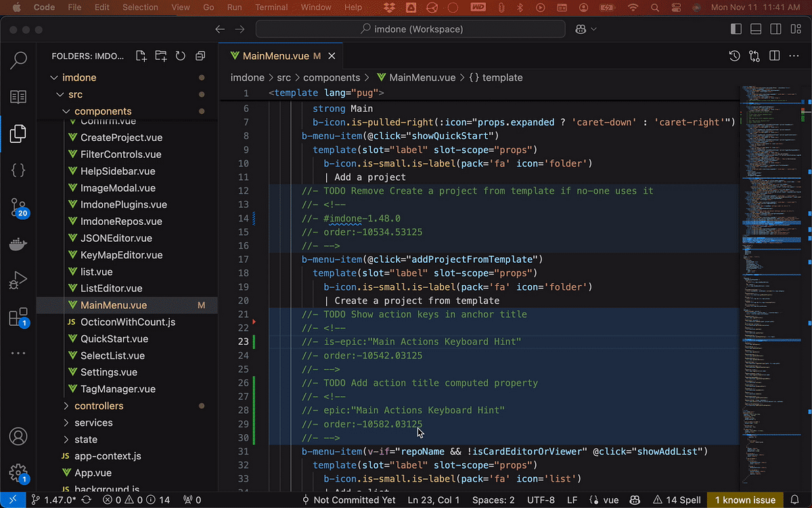Viewport: 812px width, 508px height.
Task: Collapse the components folder
Action: tap(66, 111)
